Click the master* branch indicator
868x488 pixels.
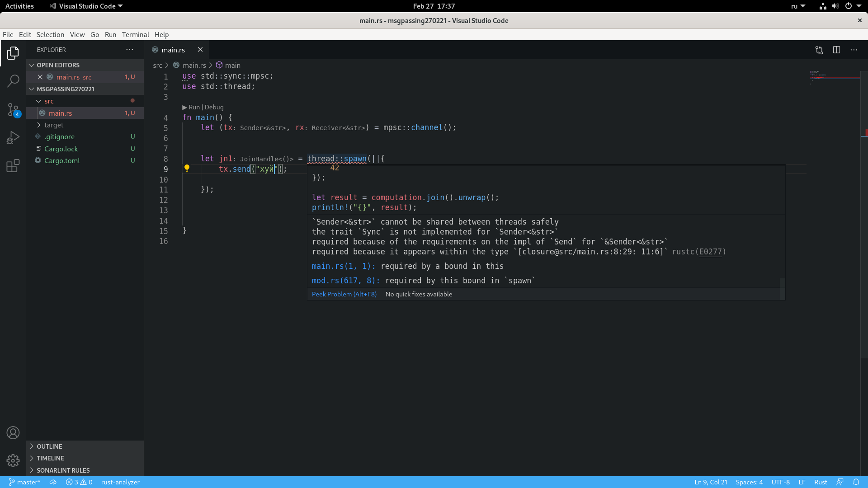24,482
